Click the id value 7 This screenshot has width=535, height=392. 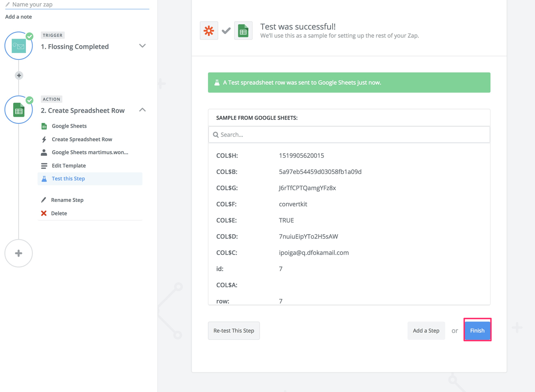tap(281, 269)
